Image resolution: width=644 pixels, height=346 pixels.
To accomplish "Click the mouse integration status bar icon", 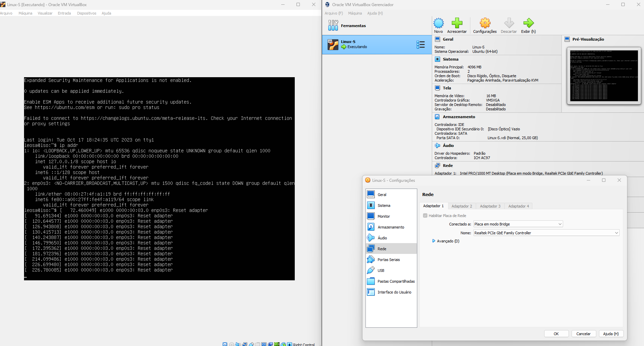I will click(x=283, y=344).
